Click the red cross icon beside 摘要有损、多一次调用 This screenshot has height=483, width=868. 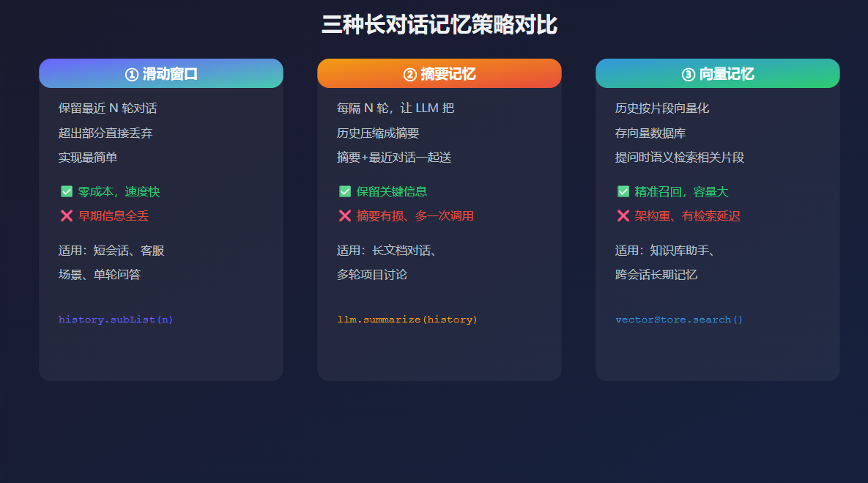[345, 216]
